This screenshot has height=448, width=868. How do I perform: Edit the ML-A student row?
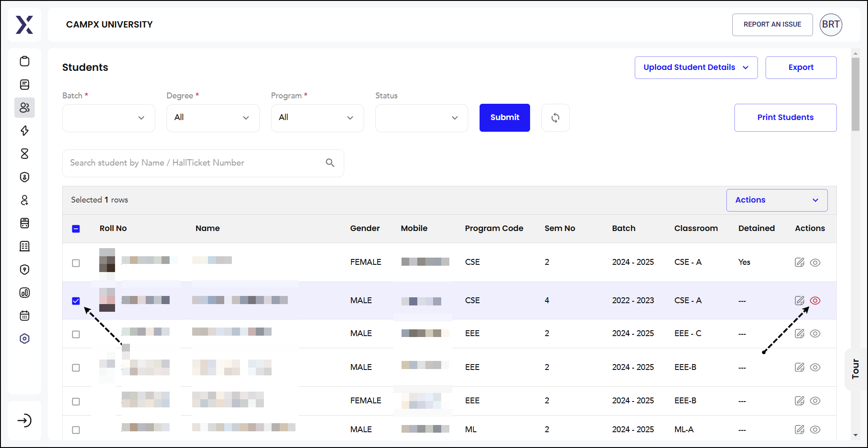[799, 430]
